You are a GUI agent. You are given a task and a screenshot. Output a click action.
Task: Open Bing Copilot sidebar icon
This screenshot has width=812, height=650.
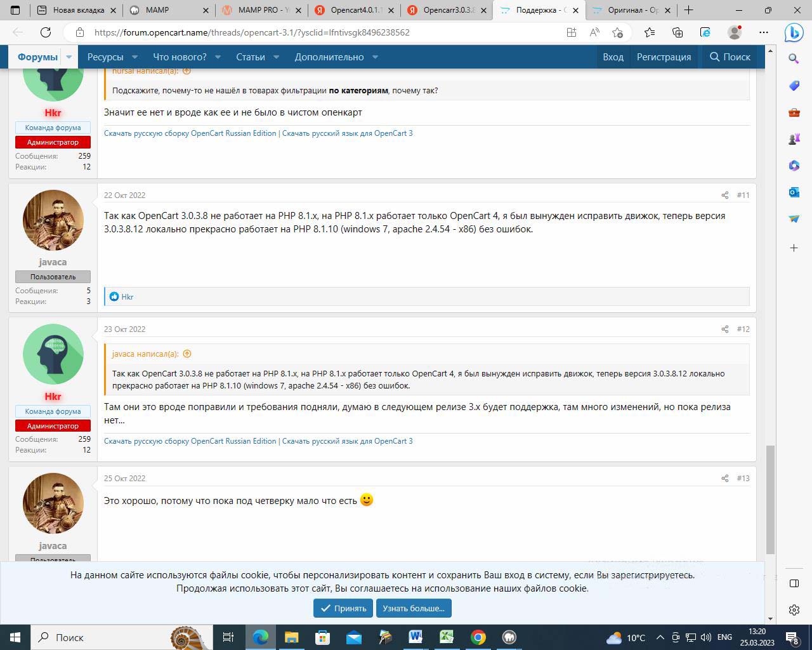(794, 32)
